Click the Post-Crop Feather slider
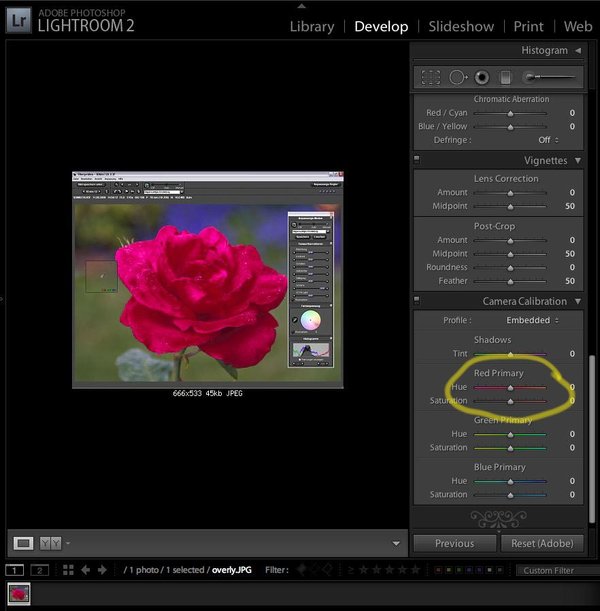The height and width of the screenshot is (611, 600). [510, 281]
